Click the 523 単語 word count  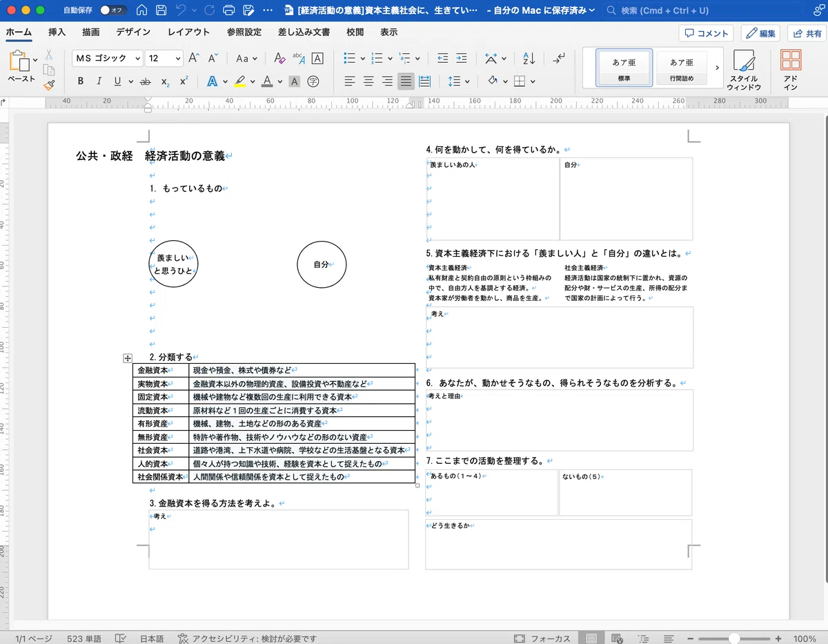[x=84, y=638]
